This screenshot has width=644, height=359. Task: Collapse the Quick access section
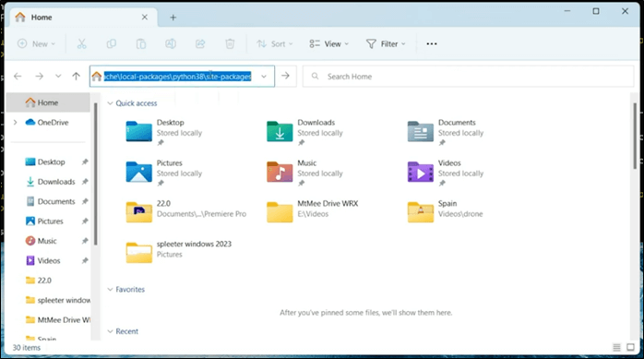[110, 103]
